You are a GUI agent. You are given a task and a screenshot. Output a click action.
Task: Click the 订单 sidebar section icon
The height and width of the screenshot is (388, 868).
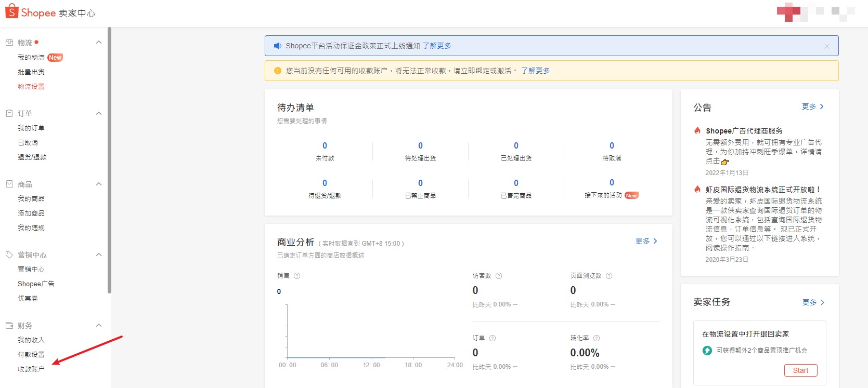(9, 113)
